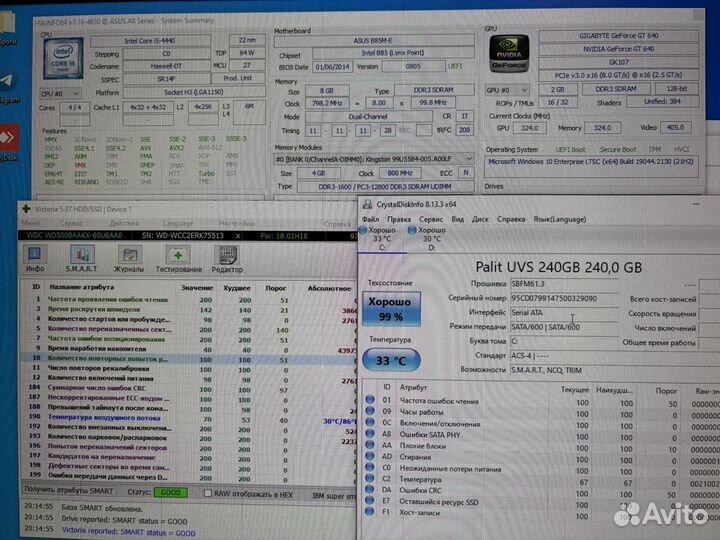Open the Сервис menu in CrystalDiskInfo

click(431, 219)
